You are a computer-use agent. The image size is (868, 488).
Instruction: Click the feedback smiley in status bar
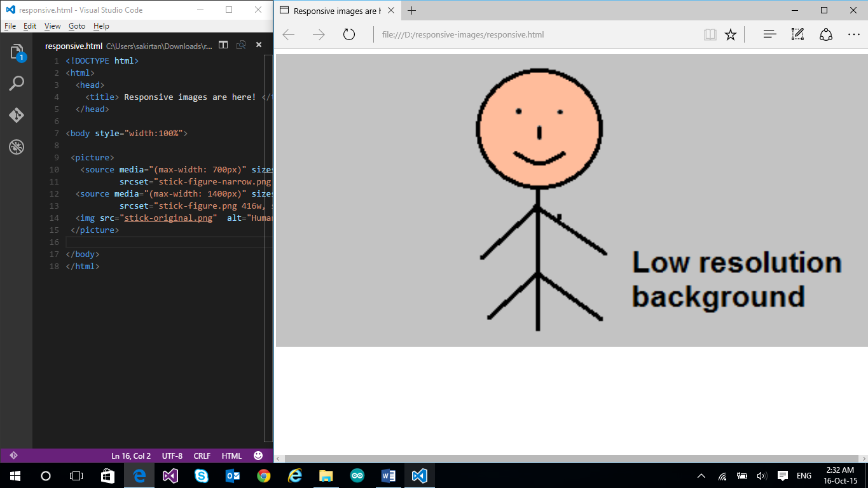click(258, 456)
